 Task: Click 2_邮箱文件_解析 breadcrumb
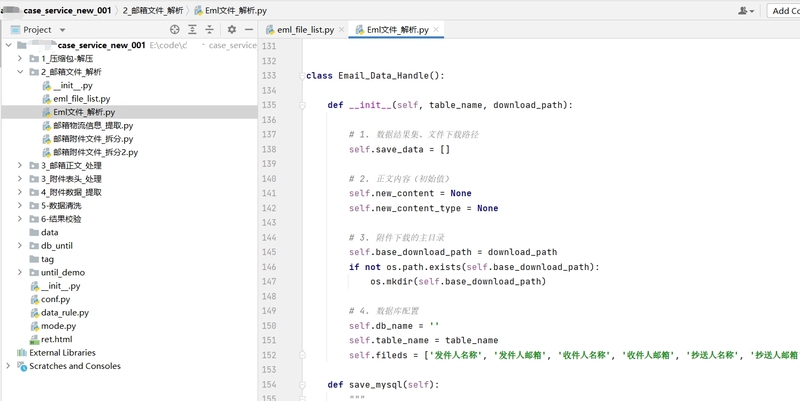pos(154,10)
